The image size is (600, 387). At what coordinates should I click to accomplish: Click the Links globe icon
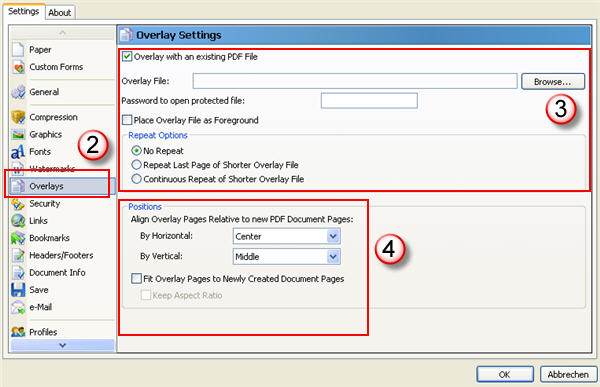coord(18,221)
